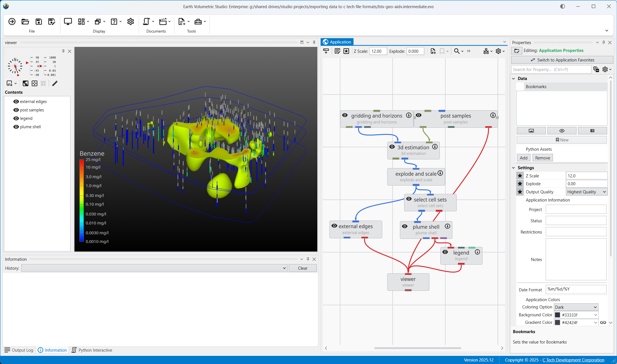Viewport: 617px width, 364px height.
Task: Click the Tools toolbox icon
Action: [x=198, y=22]
